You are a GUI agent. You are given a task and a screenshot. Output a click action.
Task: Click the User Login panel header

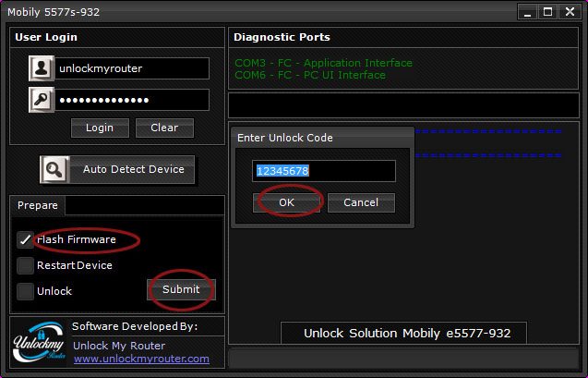pyautogui.click(x=117, y=37)
